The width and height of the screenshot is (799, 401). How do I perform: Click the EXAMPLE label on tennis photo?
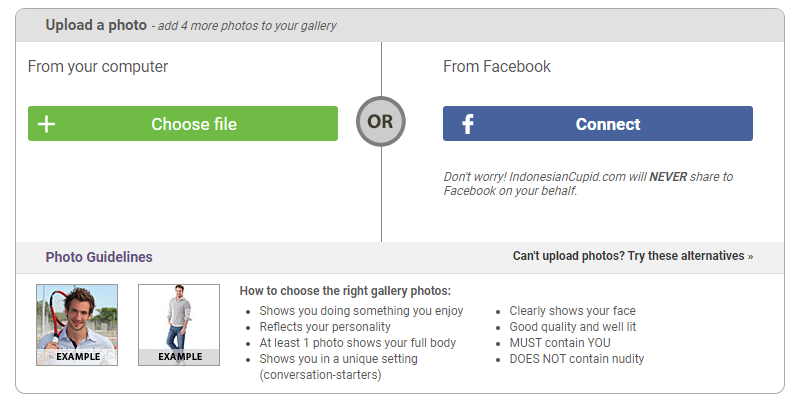(78, 357)
